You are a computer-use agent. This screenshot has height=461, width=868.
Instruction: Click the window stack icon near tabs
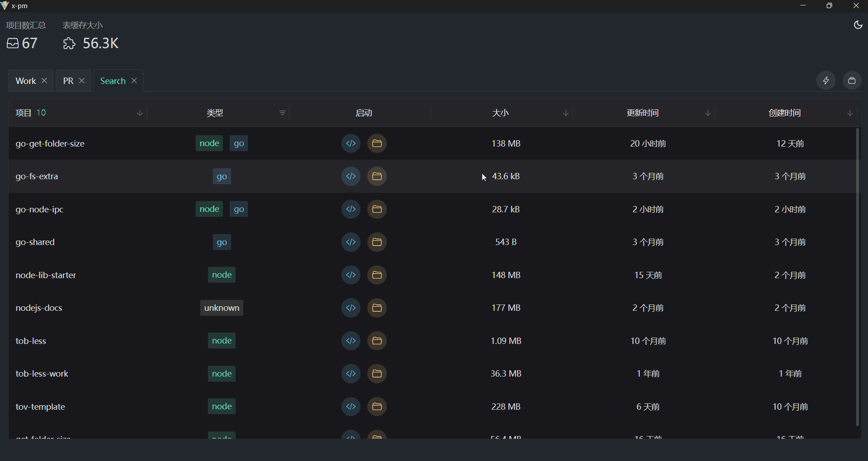click(852, 80)
